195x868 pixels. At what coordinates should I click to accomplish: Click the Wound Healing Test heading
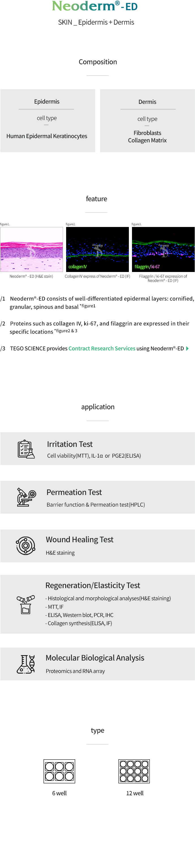coord(80,539)
